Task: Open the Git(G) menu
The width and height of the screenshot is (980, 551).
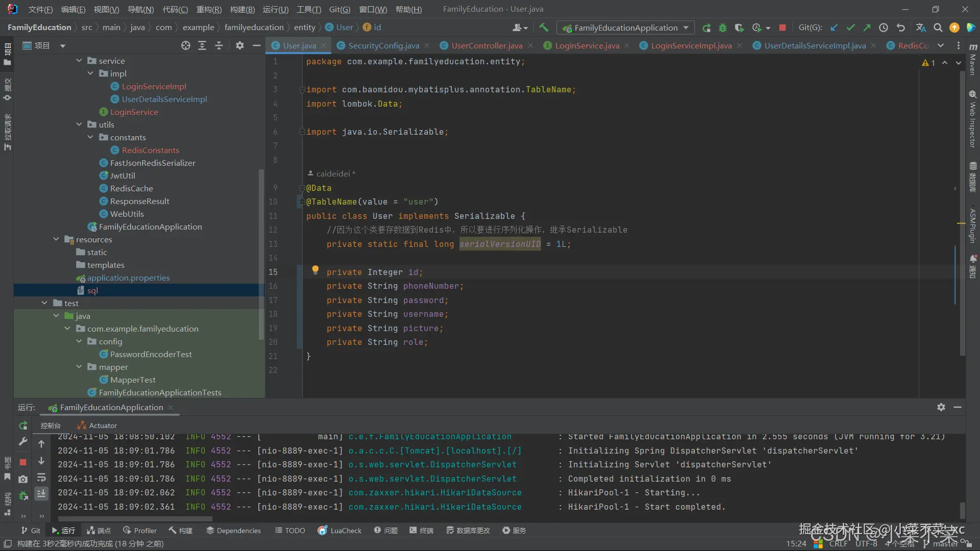Action: click(x=339, y=9)
